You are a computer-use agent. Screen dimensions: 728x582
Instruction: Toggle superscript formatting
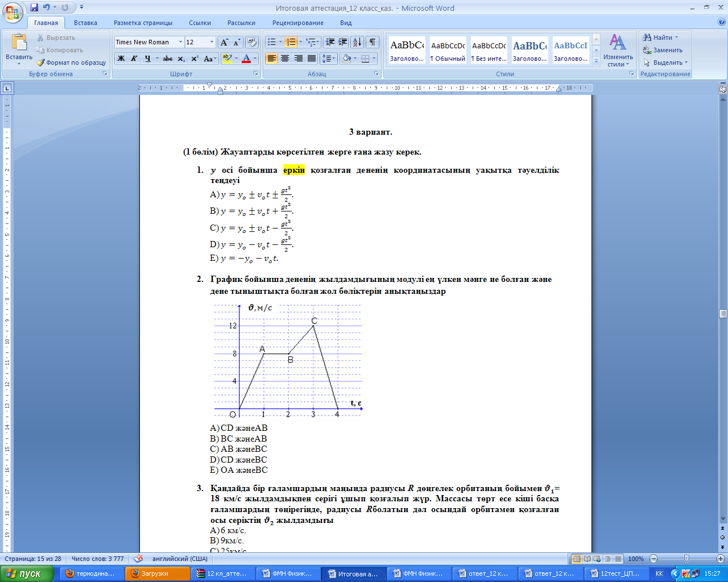tap(195, 59)
